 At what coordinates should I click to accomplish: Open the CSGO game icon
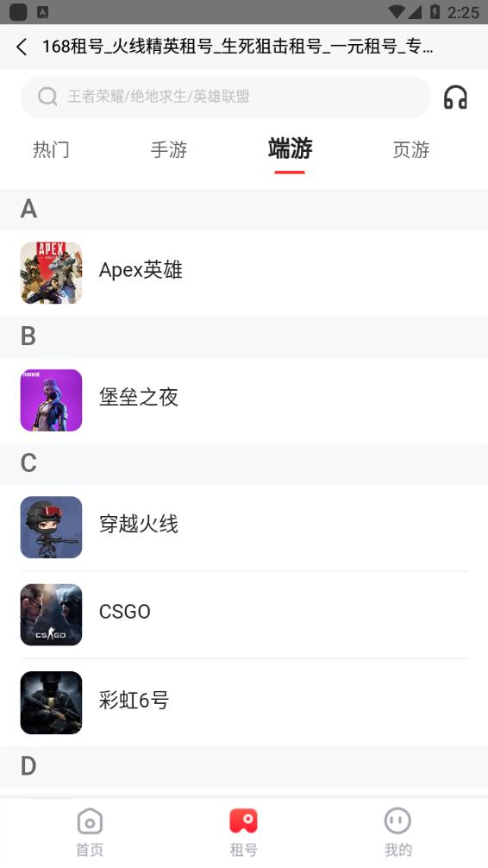point(52,614)
